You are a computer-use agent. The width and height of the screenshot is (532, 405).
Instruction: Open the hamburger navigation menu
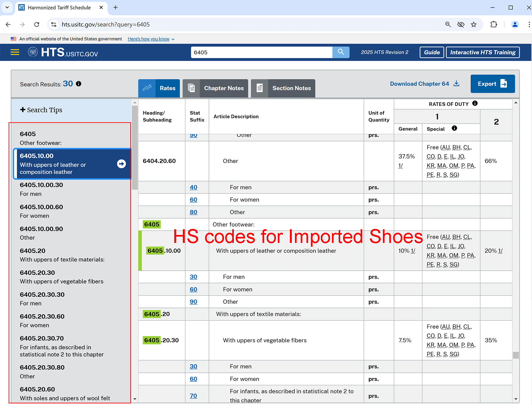[15, 52]
